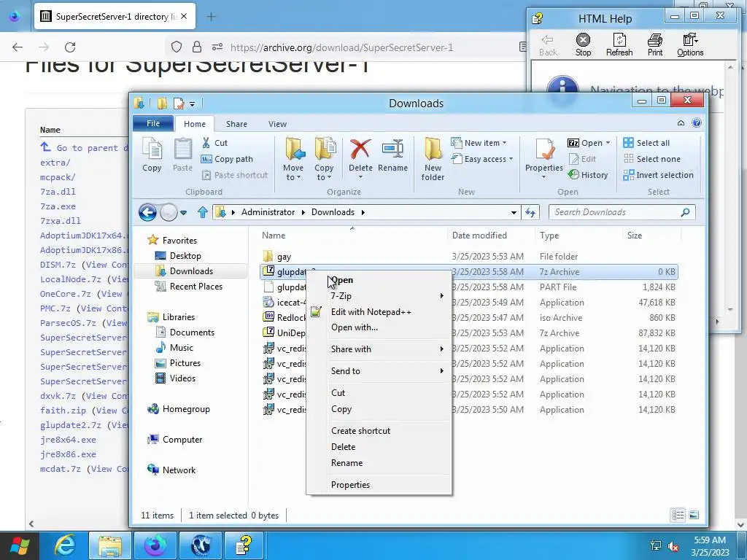The image size is (747, 560).
Task: Click History in the Open group
Action: click(x=588, y=175)
